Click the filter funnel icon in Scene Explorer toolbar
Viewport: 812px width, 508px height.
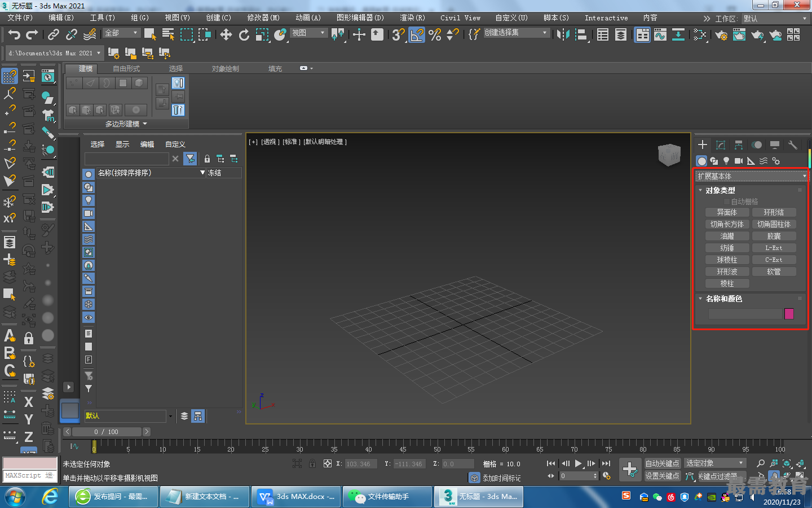[191, 159]
